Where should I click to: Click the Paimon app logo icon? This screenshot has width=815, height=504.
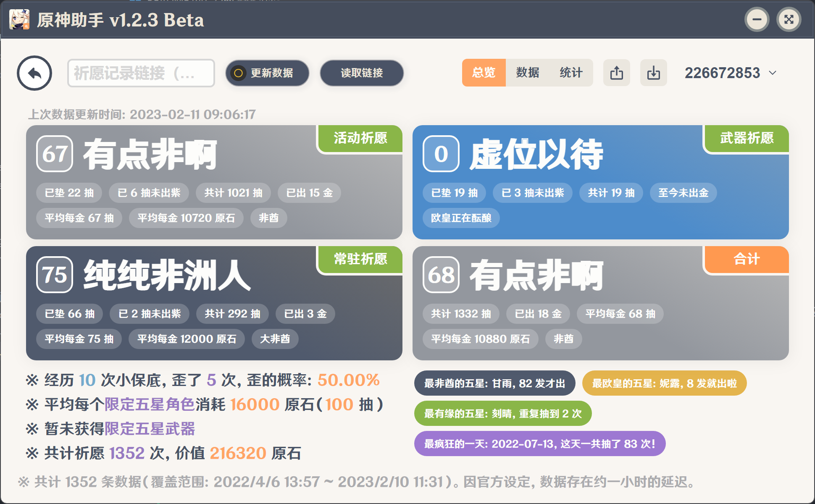tap(19, 19)
